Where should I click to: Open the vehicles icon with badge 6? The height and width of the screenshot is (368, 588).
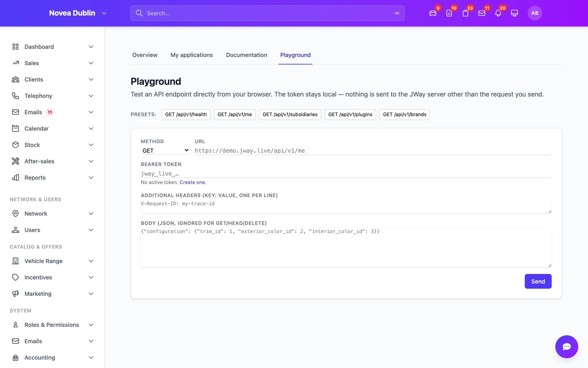[x=433, y=13]
